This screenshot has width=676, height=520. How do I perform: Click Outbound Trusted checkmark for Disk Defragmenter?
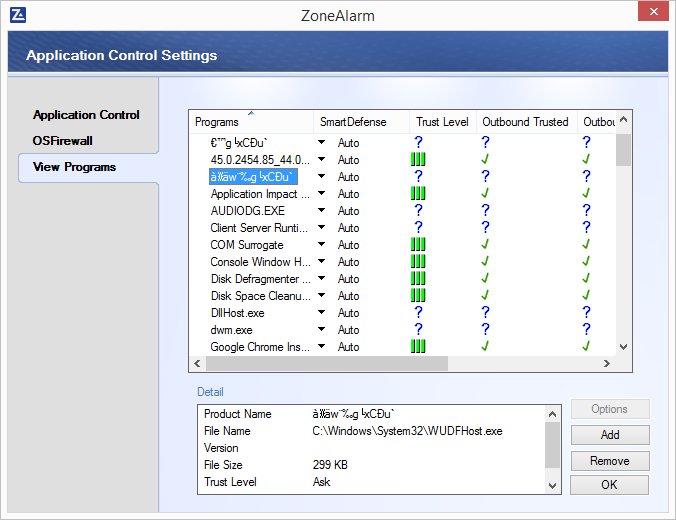click(485, 278)
